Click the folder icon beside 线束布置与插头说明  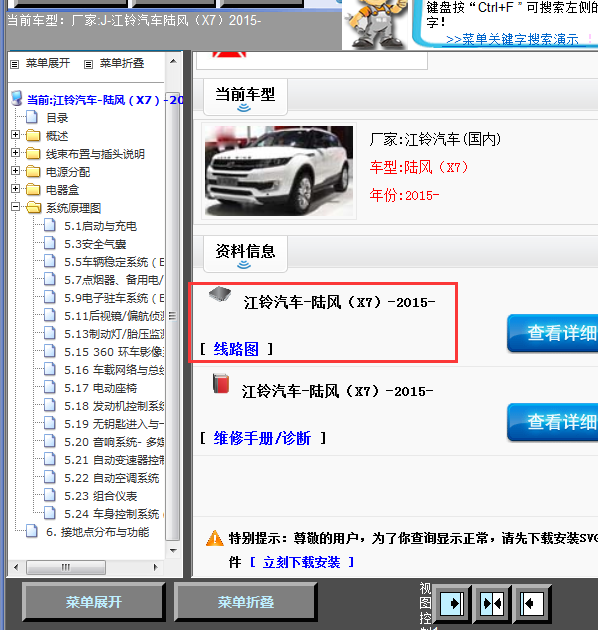pyautogui.click(x=33, y=153)
